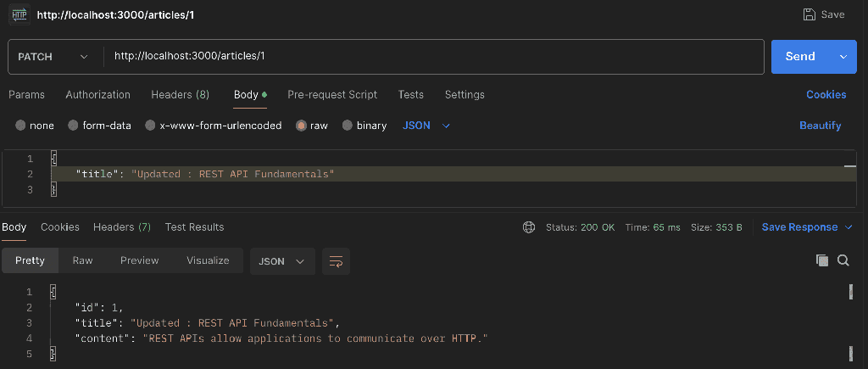868x369 pixels.
Task: Click the response "title" line text
Action: (207, 323)
